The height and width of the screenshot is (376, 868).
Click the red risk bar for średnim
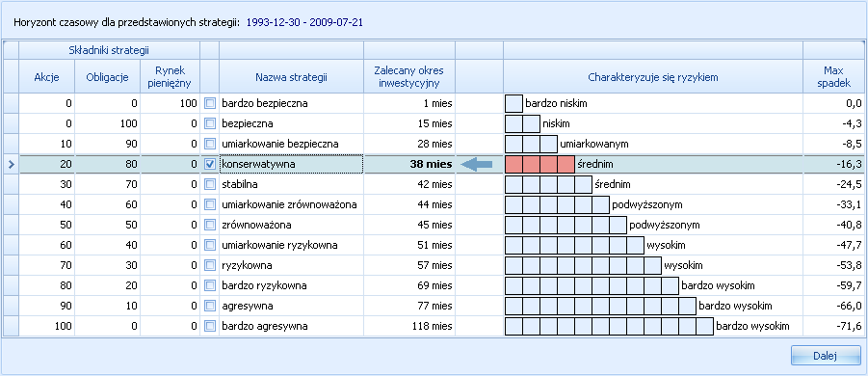539,165
